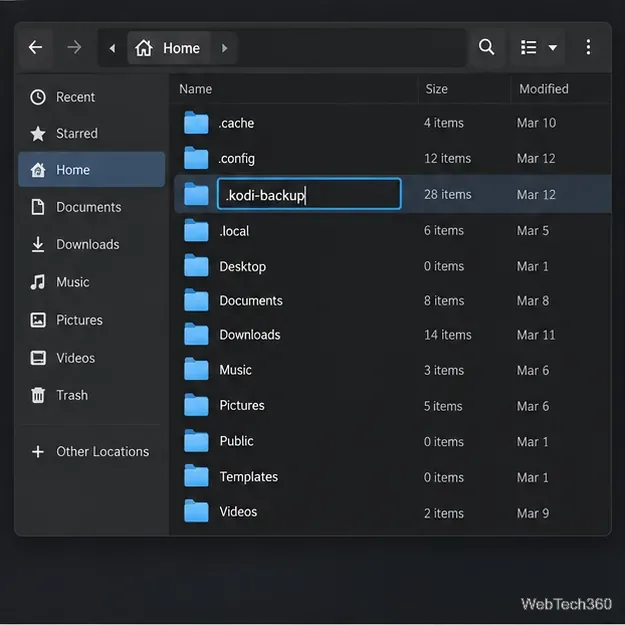Image resolution: width=625 pixels, height=625 pixels.
Task: Select the Documents folder icon in list
Action: tap(196, 300)
